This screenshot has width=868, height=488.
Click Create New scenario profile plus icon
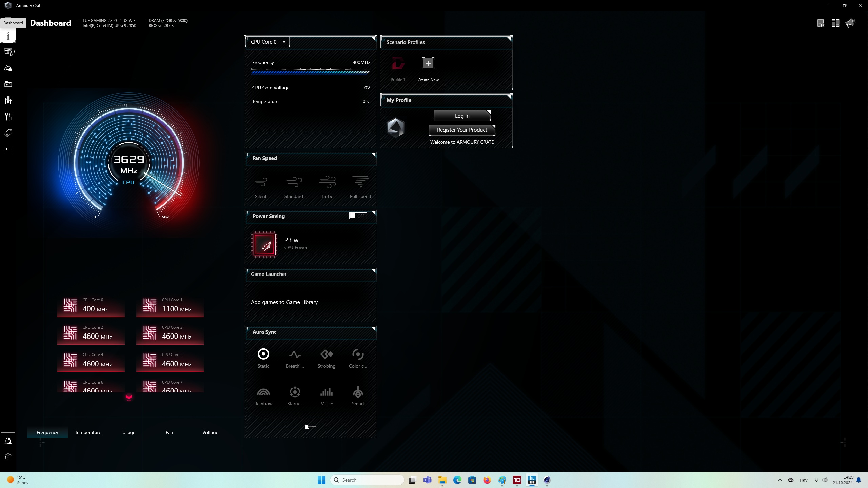[428, 63]
